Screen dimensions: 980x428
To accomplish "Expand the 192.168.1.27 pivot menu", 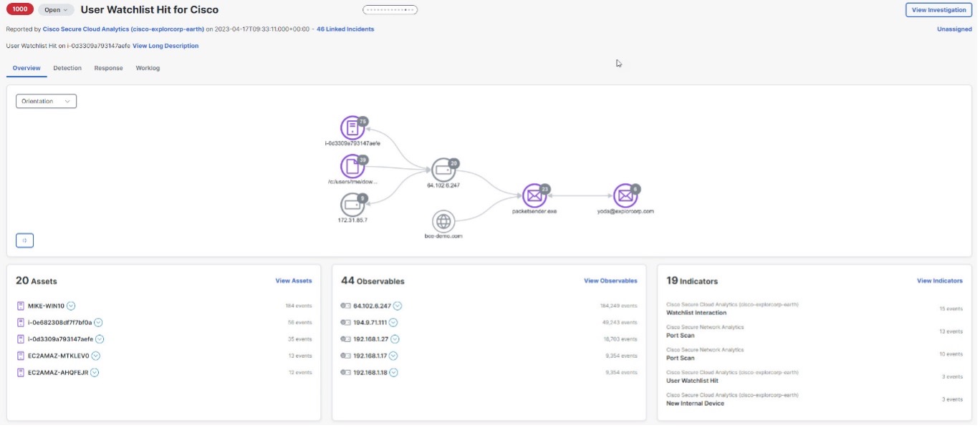I will coord(395,339).
